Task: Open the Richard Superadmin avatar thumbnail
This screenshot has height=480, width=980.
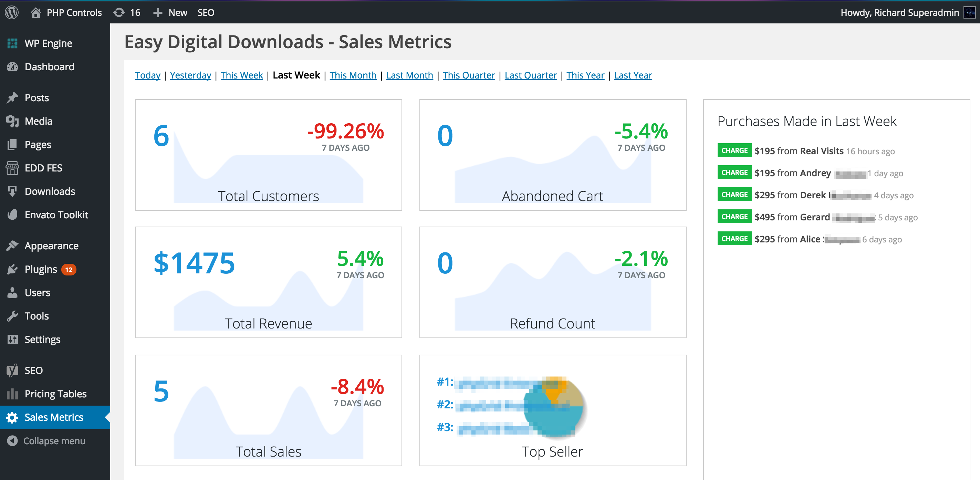Action: point(969,12)
